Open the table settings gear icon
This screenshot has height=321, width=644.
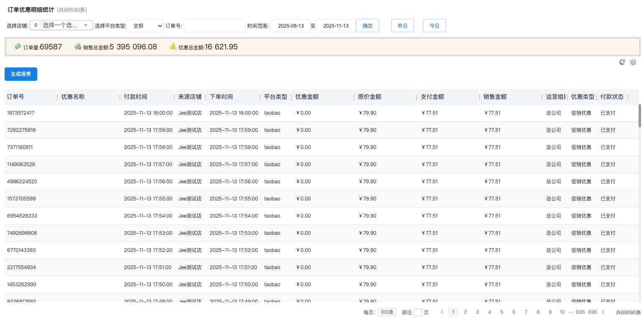pyautogui.click(x=633, y=62)
